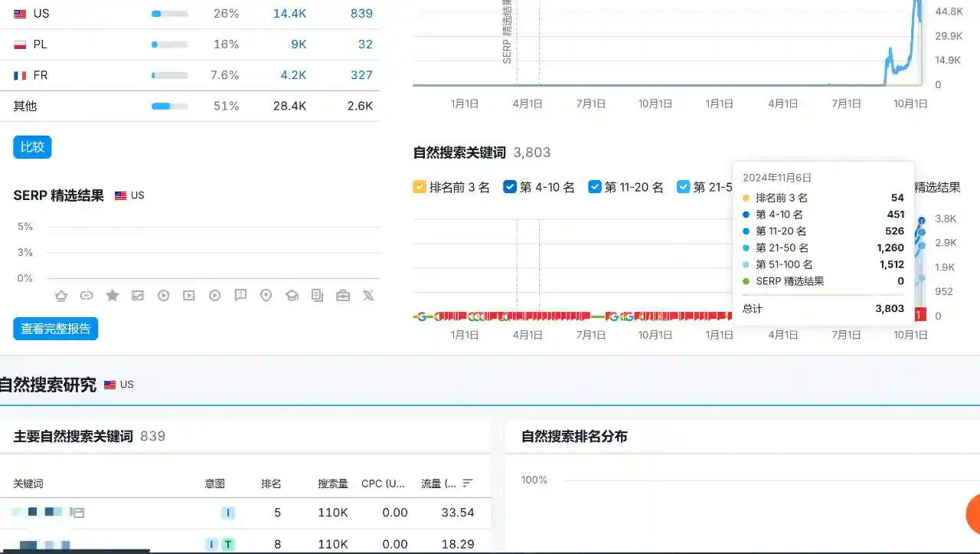Toggle the 第 11-20 名 checkbox
This screenshot has width=980, height=554.
point(595,186)
